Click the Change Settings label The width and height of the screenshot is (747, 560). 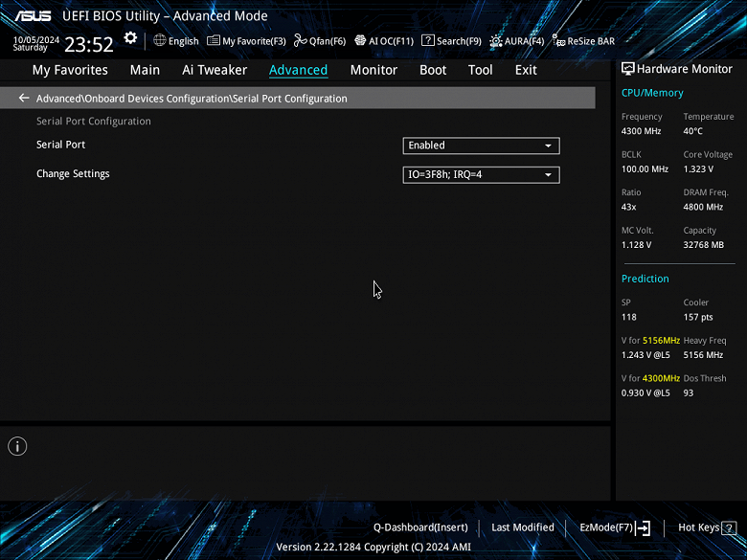(x=73, y=174)
